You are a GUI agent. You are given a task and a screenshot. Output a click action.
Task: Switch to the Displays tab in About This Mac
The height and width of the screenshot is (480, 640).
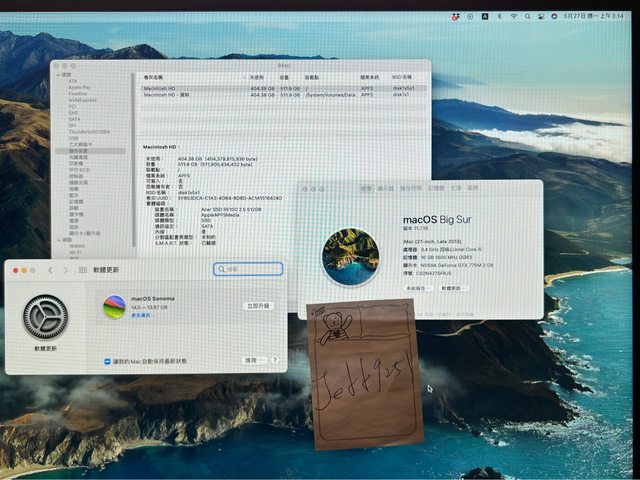point(385,187)
